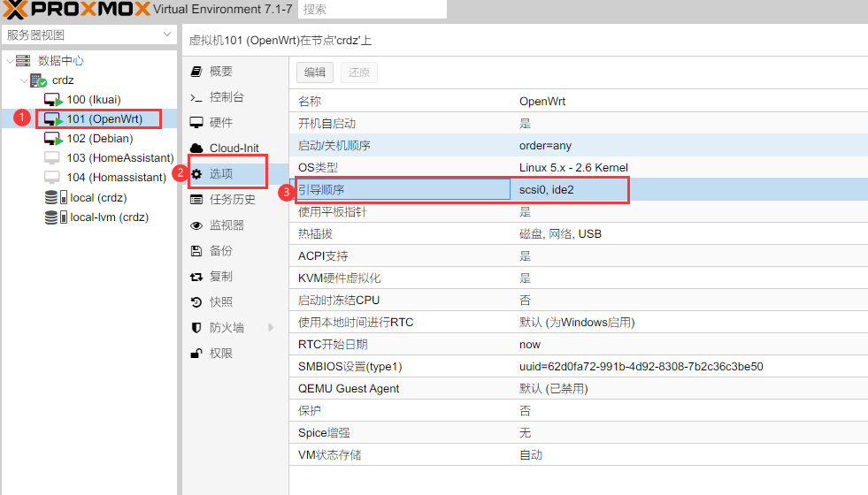Viewport: 868px width, 495px height.
Task: Open the 快照 snapshots section
Action: (x=220, y=302)
